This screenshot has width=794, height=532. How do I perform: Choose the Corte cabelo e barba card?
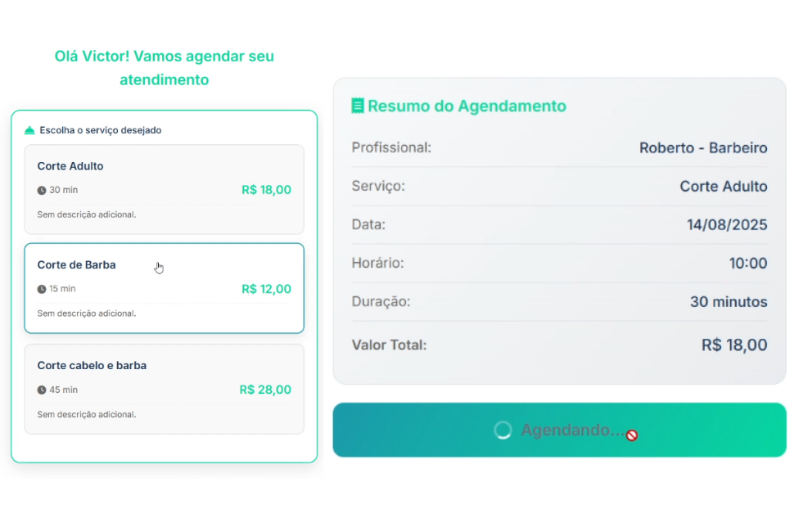(x=164, y=389)
